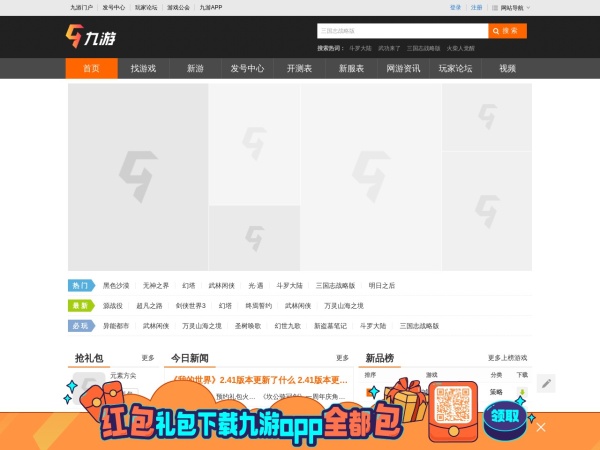Click the orange 搜索 search button
The height and width of the screenshot is (450, 600).
pyautogui.click(x=507, y=31)
